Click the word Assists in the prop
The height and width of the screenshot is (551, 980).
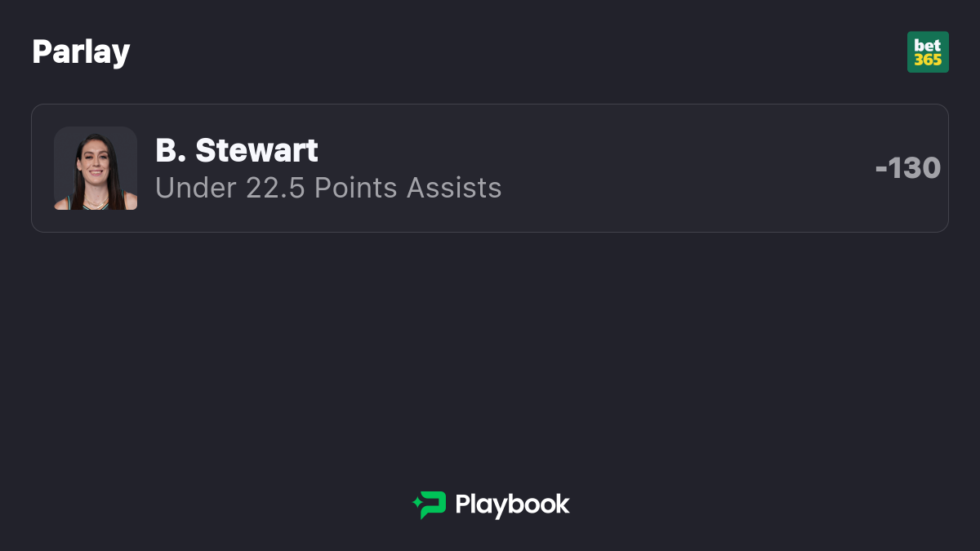point(454,188)
